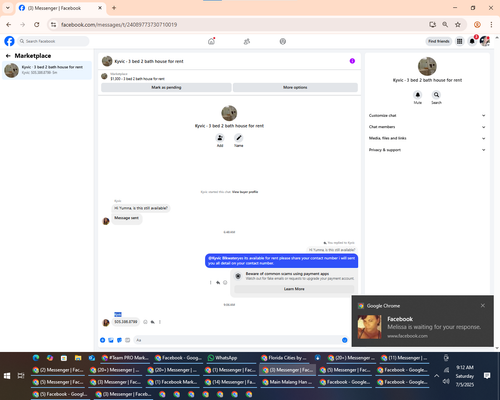Expand the Chat members section
Screen dimensions: 500x400
pos(427,127)
